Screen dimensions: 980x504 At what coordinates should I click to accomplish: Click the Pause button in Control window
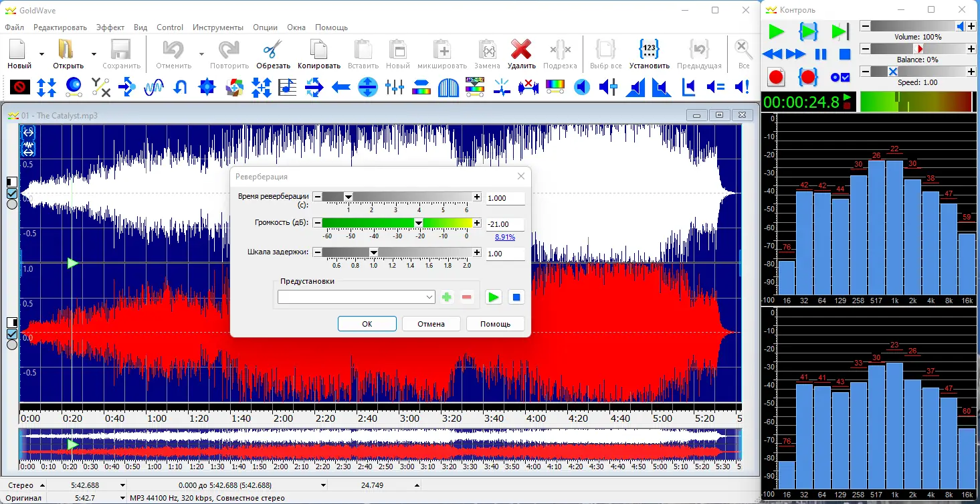pyautogui.click(x=821, y=54)
